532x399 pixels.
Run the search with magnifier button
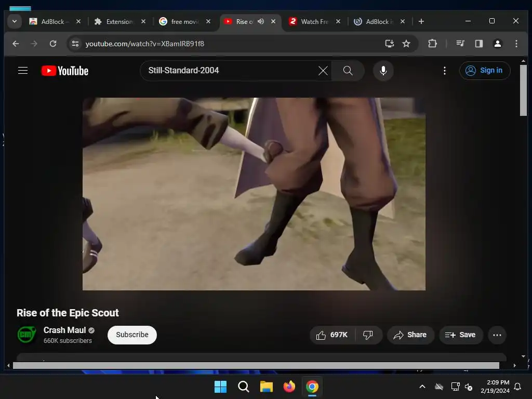pos(348,71)
